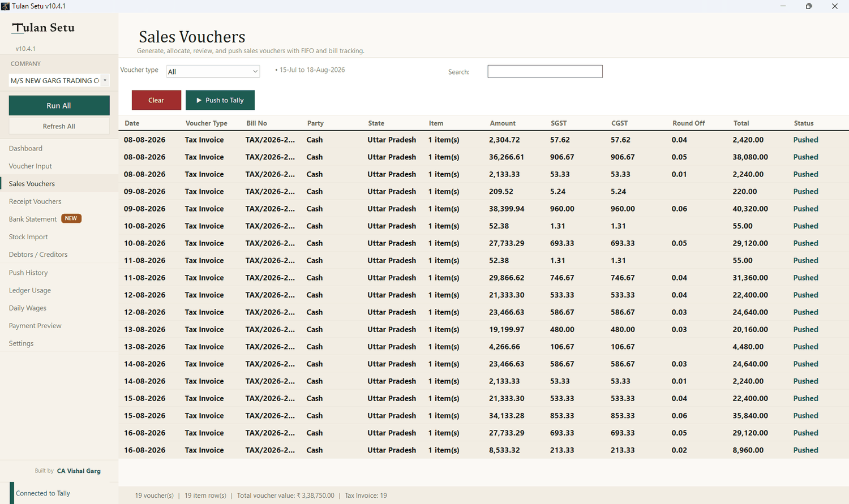Viewport: 849px width, 504px height.
Task: Click the Status column header
Action: 804,123
